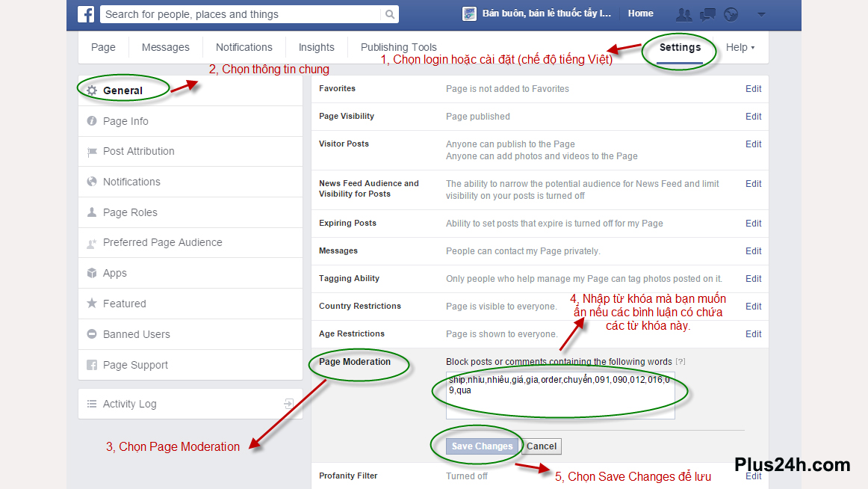Viewport: 868px width, 489px height.
Task: Click the sidebar Notifications globe icon
Action: point(92,182)
